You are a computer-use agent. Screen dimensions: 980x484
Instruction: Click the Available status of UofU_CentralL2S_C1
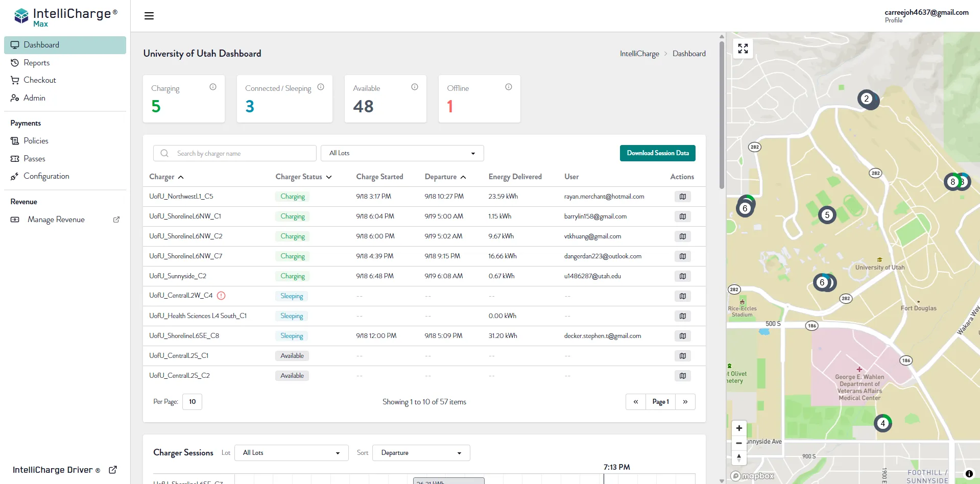pyautogui.click(x=292, y=356)
